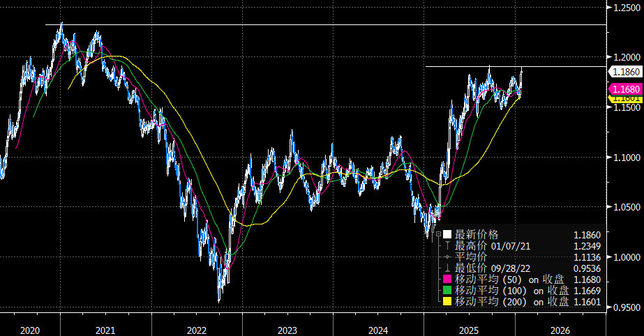The width and height of the screenshot is (644, 336).
Task: Click the 0.9500 label on price axis
Action: pos(627,307)
